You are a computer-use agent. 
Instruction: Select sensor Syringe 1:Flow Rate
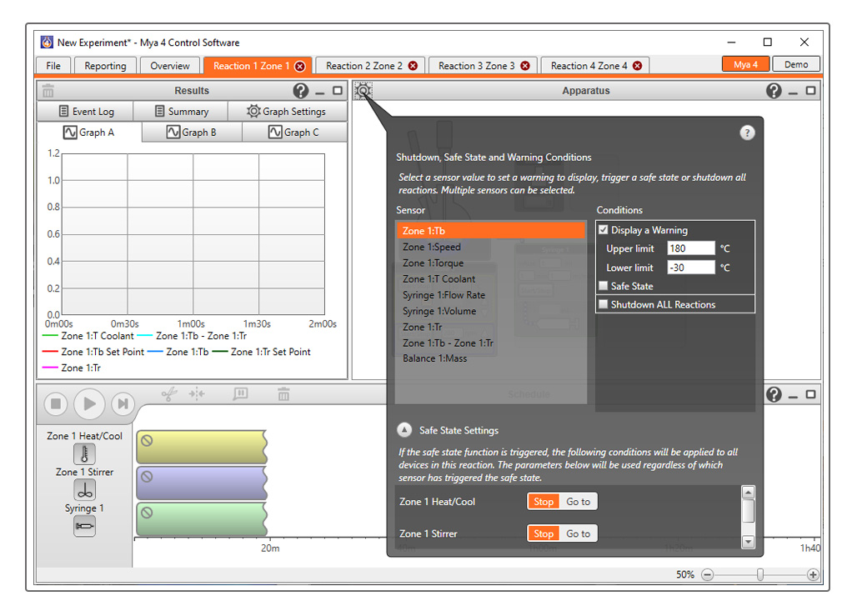click(491, 295)
